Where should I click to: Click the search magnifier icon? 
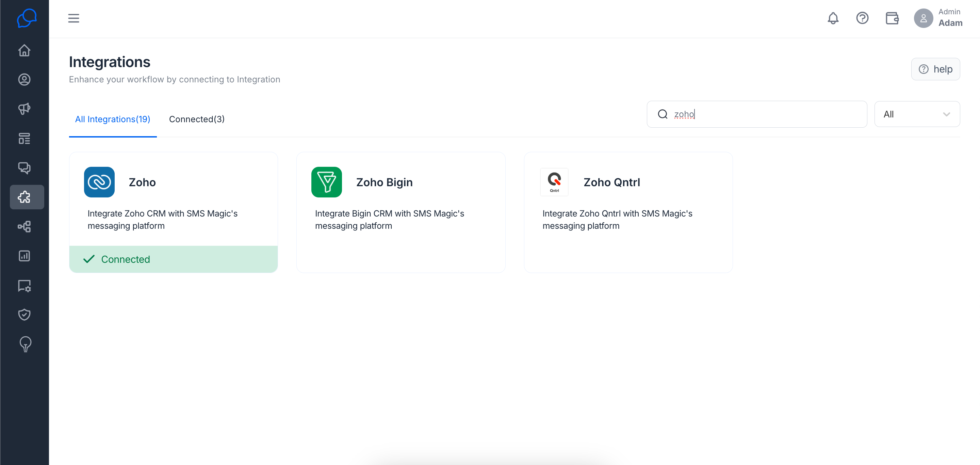point(663,114)
